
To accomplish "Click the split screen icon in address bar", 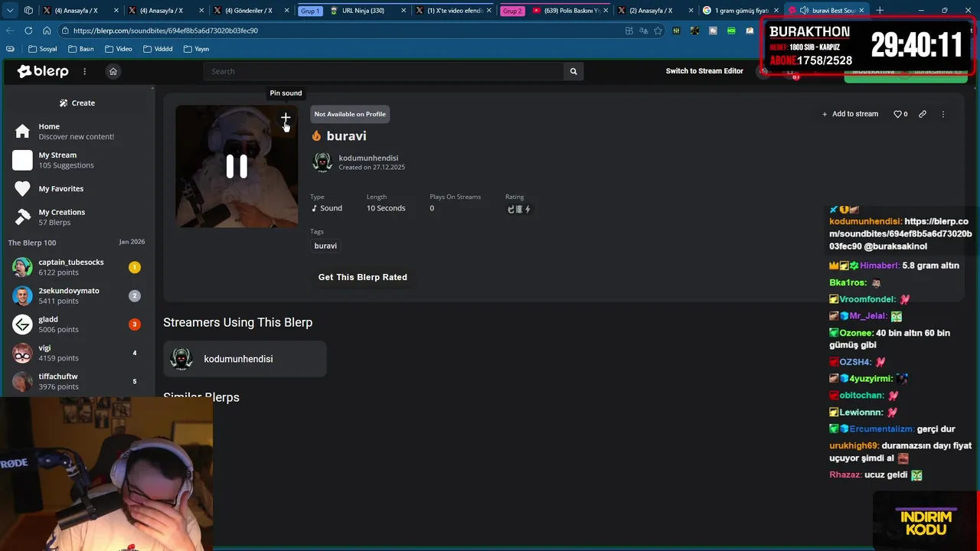I will point(629,31).
